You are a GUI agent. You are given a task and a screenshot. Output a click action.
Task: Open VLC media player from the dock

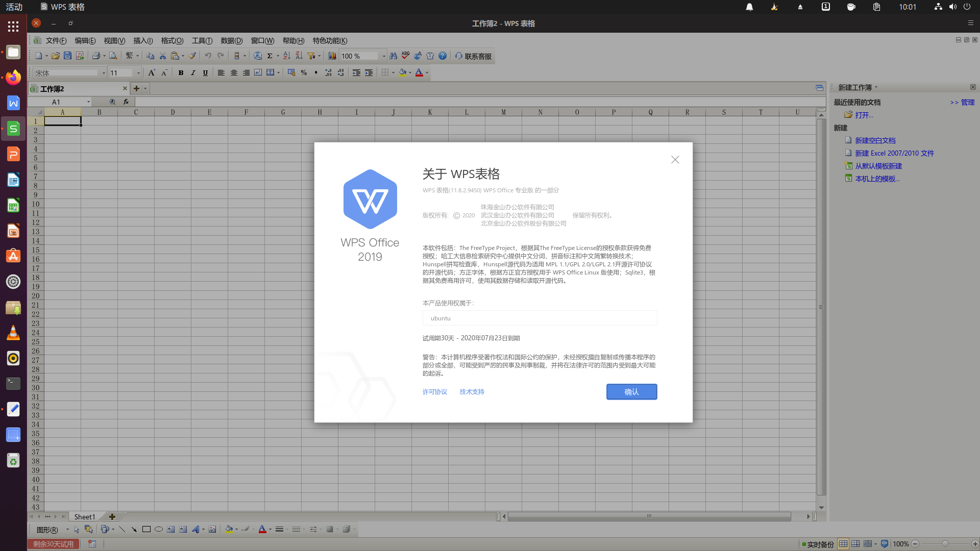13,333
